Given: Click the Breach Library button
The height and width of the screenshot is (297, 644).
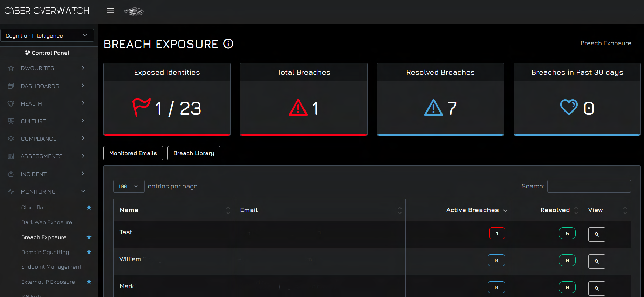Looking at the screenshot, I should coord(194,153).
